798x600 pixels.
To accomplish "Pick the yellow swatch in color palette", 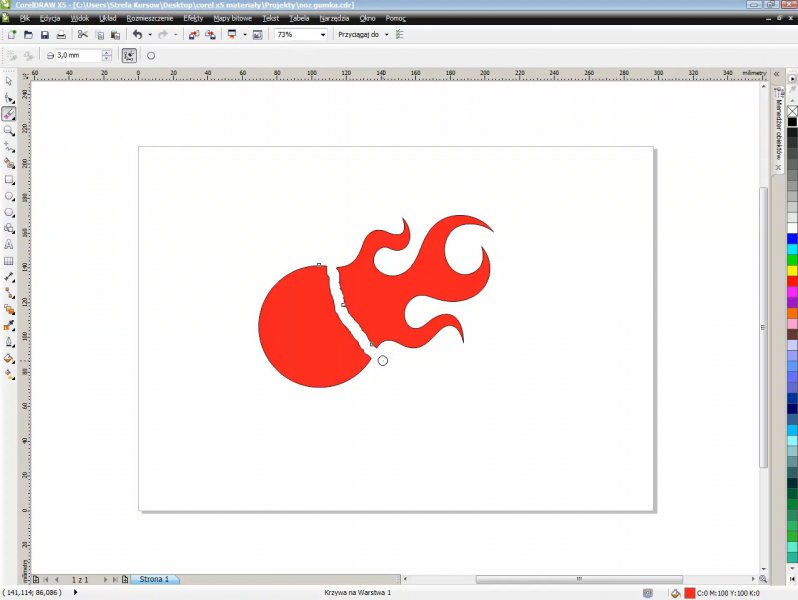I will click(x=792, y=271).
